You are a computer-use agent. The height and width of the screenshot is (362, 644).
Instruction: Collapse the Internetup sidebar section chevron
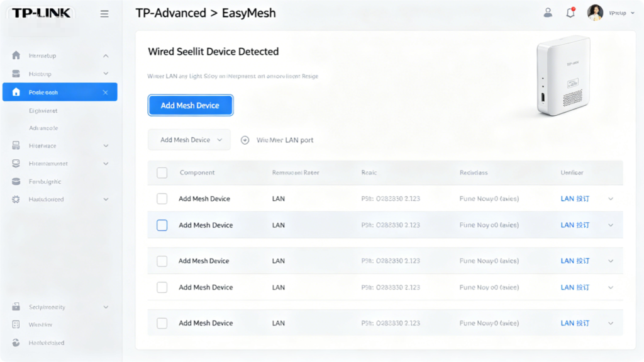106,55
